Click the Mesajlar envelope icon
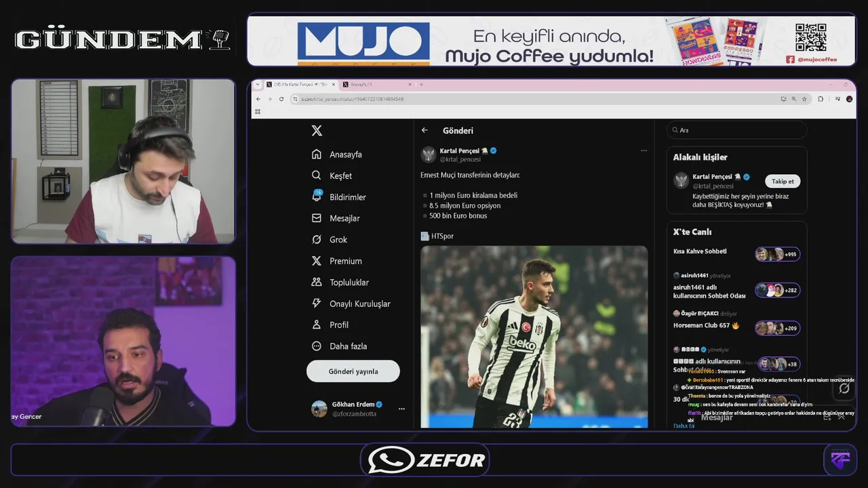Image resolution: width=868 pixels, height=488 pixels. pyautogui.click(x=317, y=218)
